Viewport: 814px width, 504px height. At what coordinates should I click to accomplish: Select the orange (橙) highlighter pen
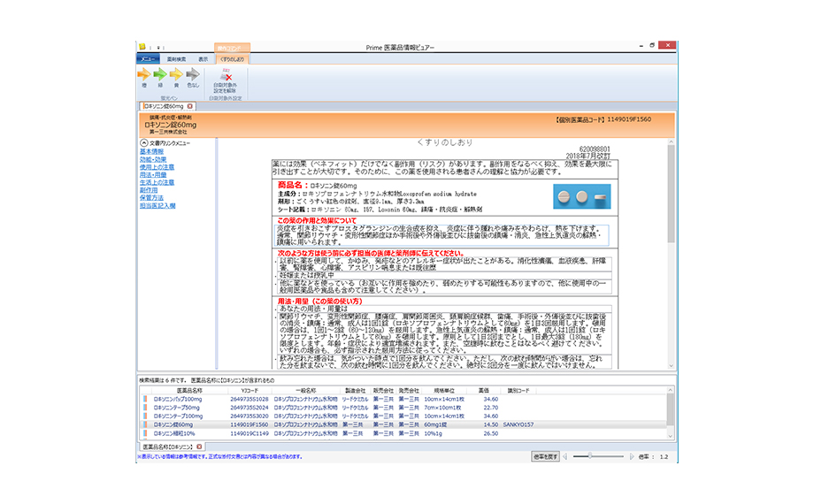coord(142,76)
